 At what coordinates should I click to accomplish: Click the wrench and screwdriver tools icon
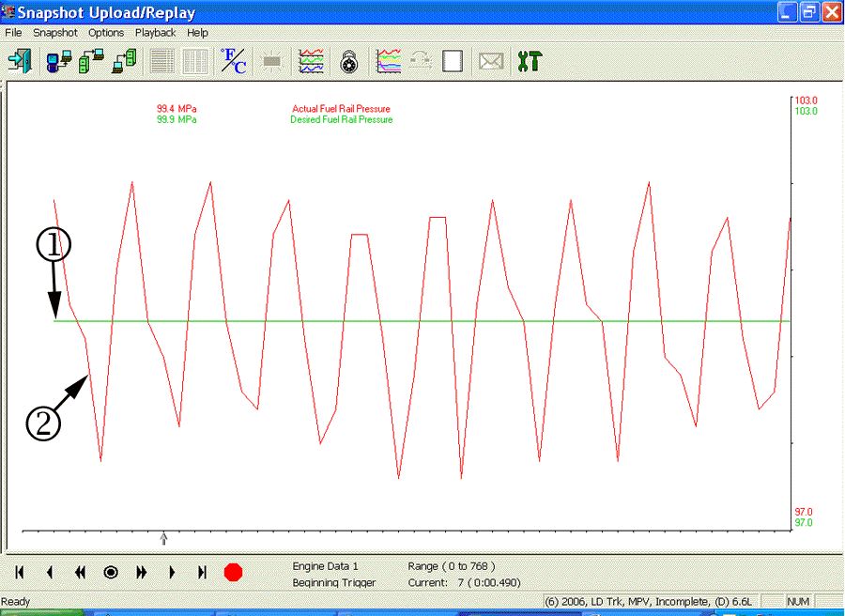[x=530, y=62]
